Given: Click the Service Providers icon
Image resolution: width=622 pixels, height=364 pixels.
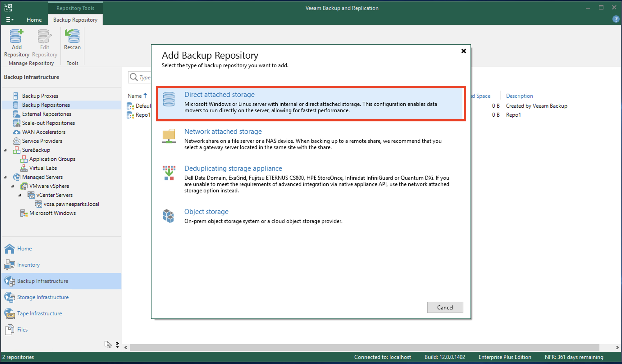Looking at the screenshot, I should click(x=16, y=141).
